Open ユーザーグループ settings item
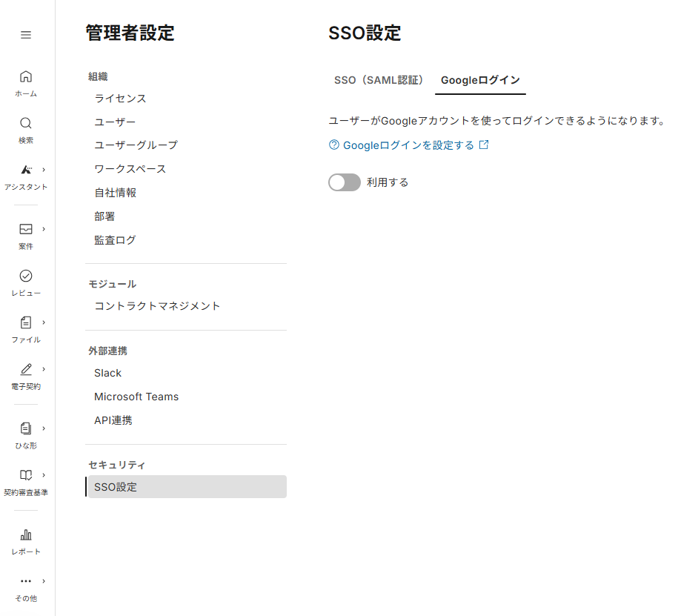 (136, 145)
